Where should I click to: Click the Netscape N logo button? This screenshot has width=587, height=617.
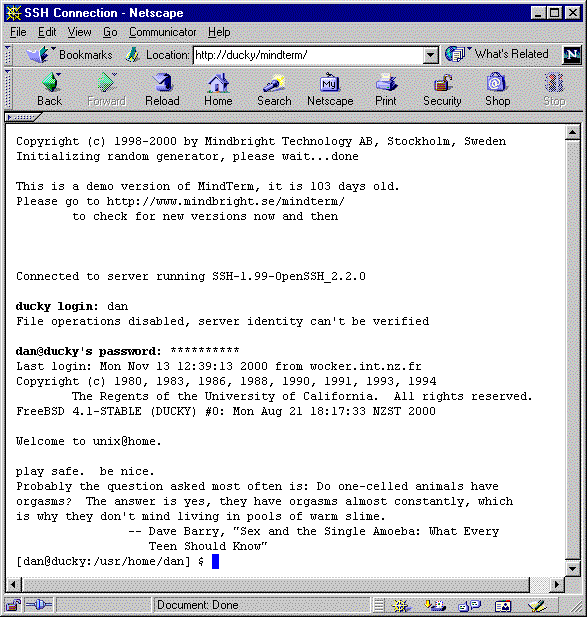(x=572, y=55)
